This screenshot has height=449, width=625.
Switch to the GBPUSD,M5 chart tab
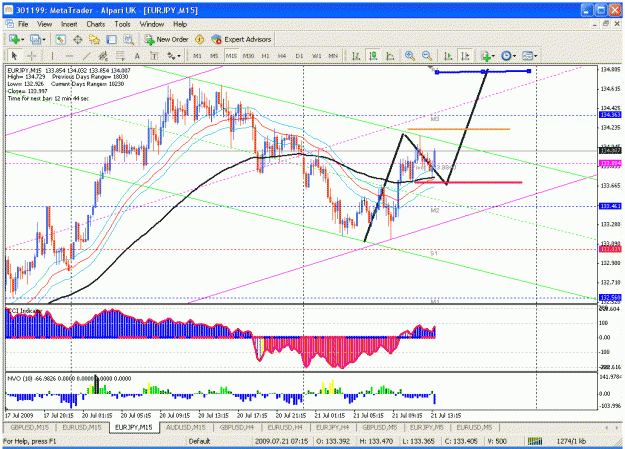pos(379,427)
